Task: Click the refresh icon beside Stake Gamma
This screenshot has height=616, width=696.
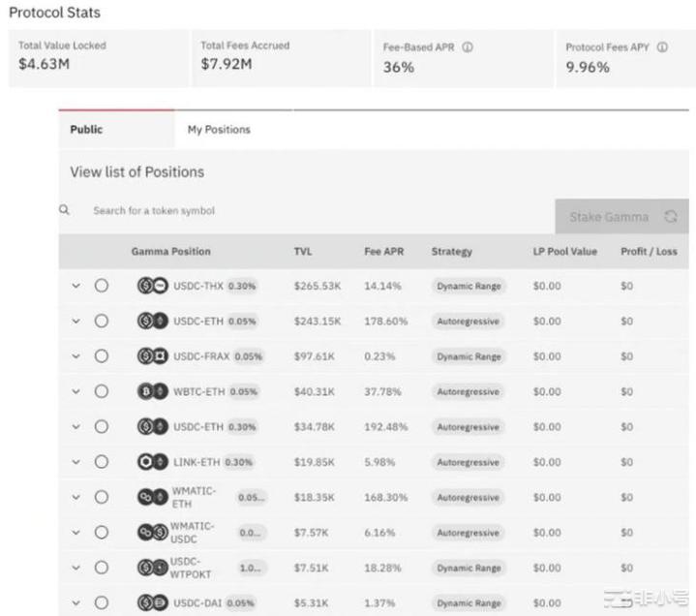Action: point(670,217)
